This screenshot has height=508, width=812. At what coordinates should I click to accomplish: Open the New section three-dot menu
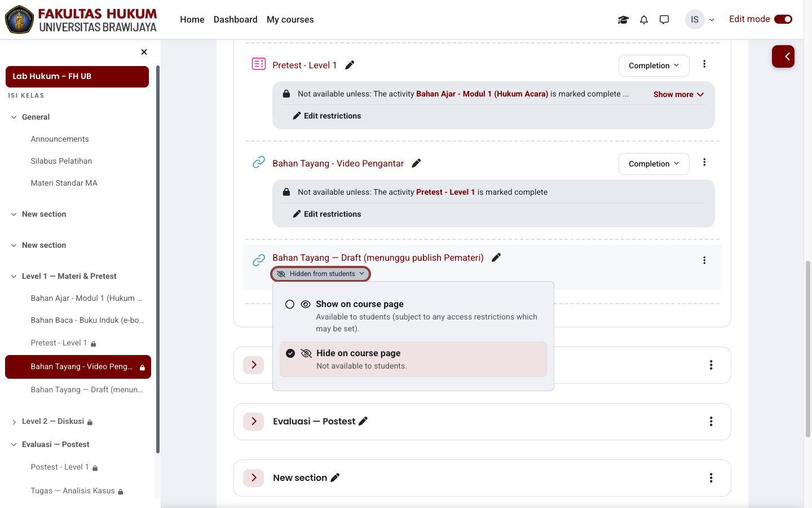point(711,478)
